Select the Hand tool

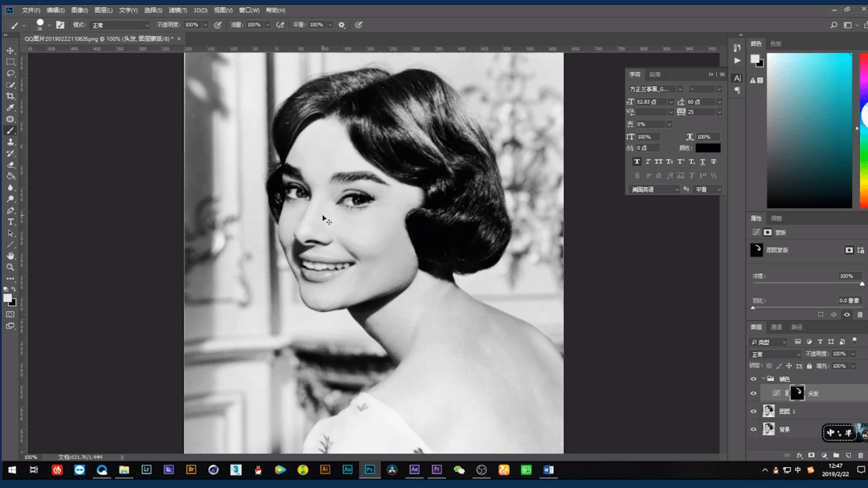pyautogui.click(x=10, y=256)
